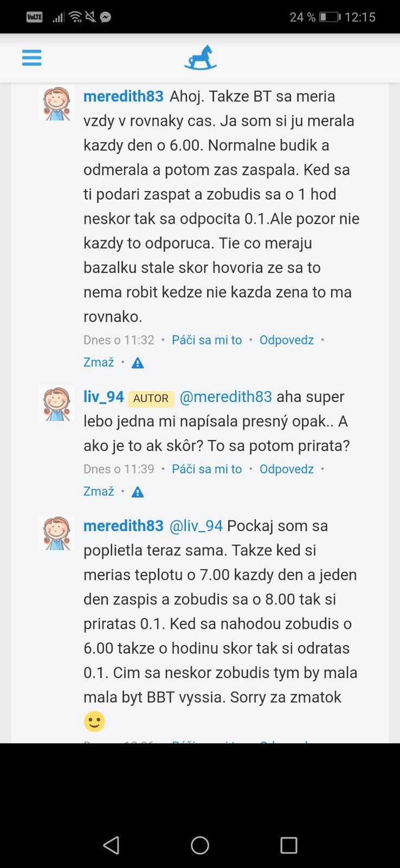Open the meredith83 profile from the first comment
The width and height of the screenshot is (400, 868).
click(x=124, y=97)
